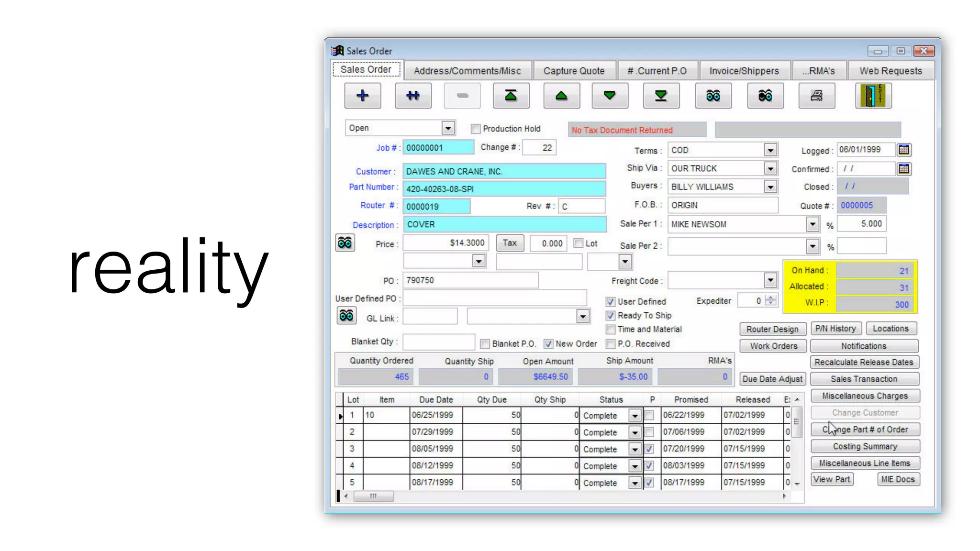The height and width of the screenshot is (551, 980).
Task: Enable the Production Hold checkbox
Action: pyautogui.click(x=475, y=129)
